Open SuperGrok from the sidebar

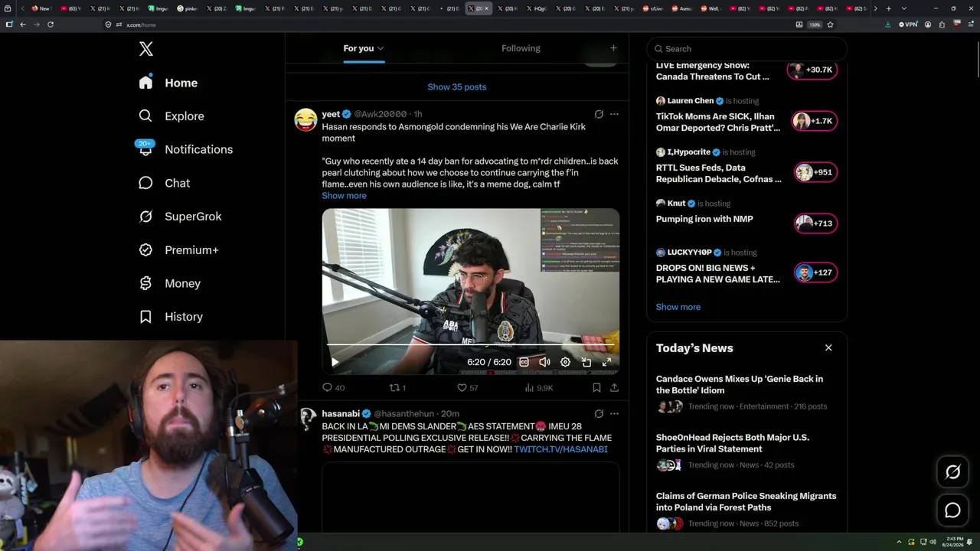(x=180, y=217)
